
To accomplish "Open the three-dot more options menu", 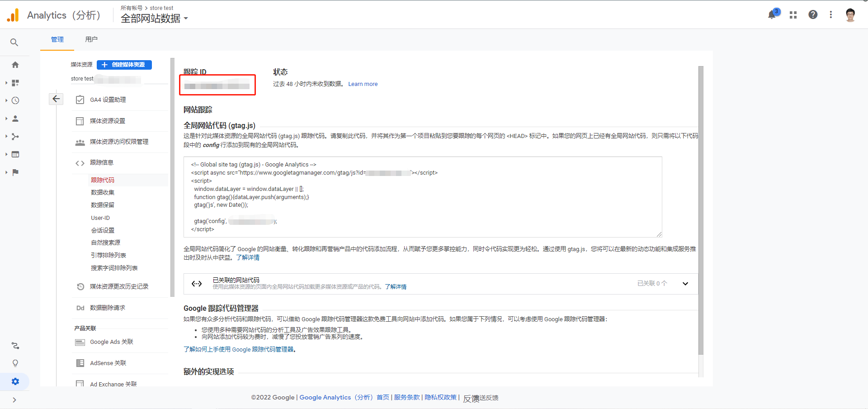I will [x=831, y=14].
